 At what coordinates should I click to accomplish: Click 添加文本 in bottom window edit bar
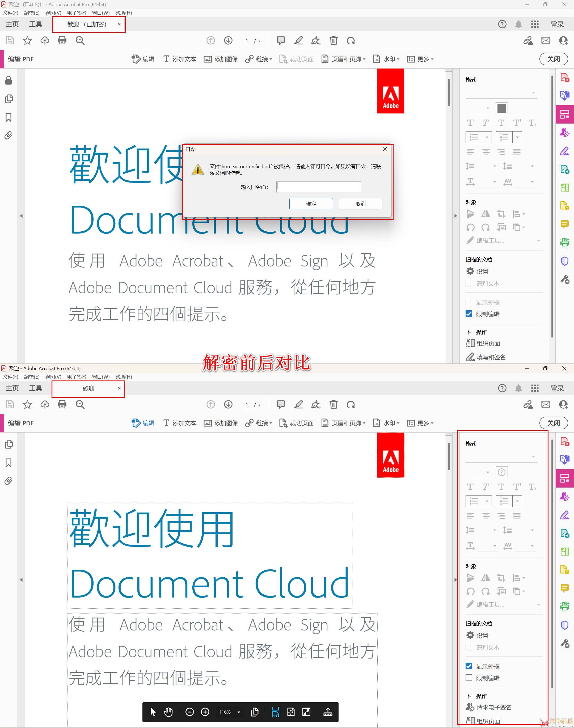180,423
